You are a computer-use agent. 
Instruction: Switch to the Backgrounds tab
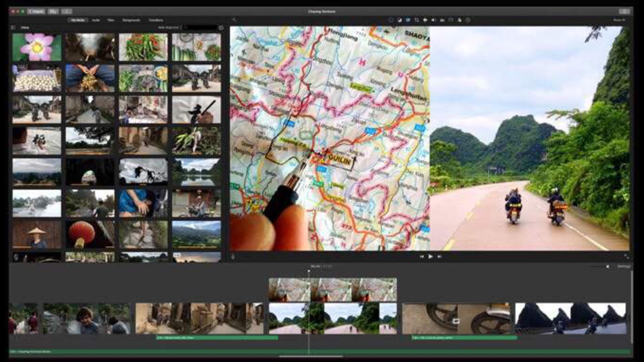(131, 20)
